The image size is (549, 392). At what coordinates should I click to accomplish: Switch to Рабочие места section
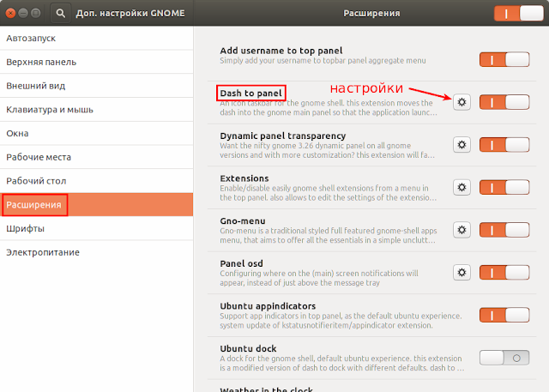click(x=96, y=157)
